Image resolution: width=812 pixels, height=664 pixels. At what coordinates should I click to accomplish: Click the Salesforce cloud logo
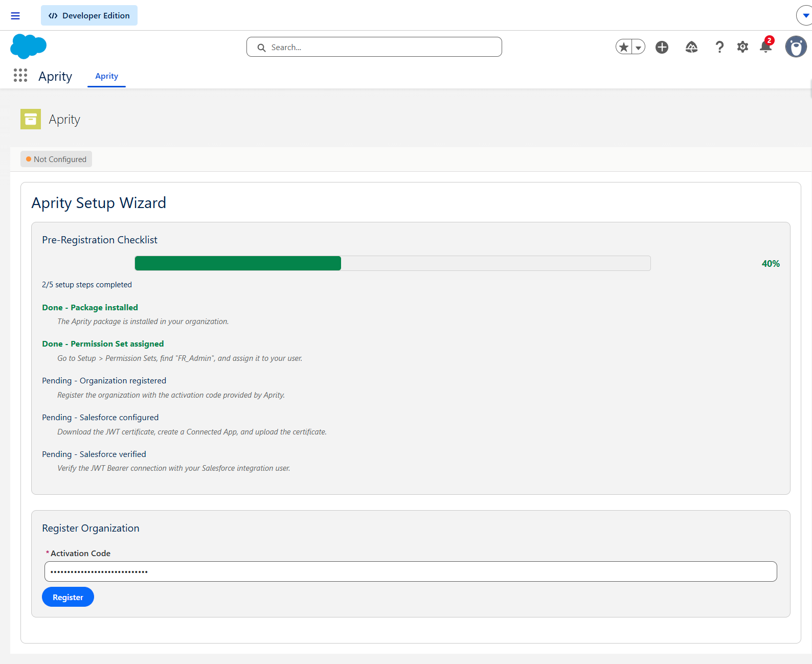28,47
